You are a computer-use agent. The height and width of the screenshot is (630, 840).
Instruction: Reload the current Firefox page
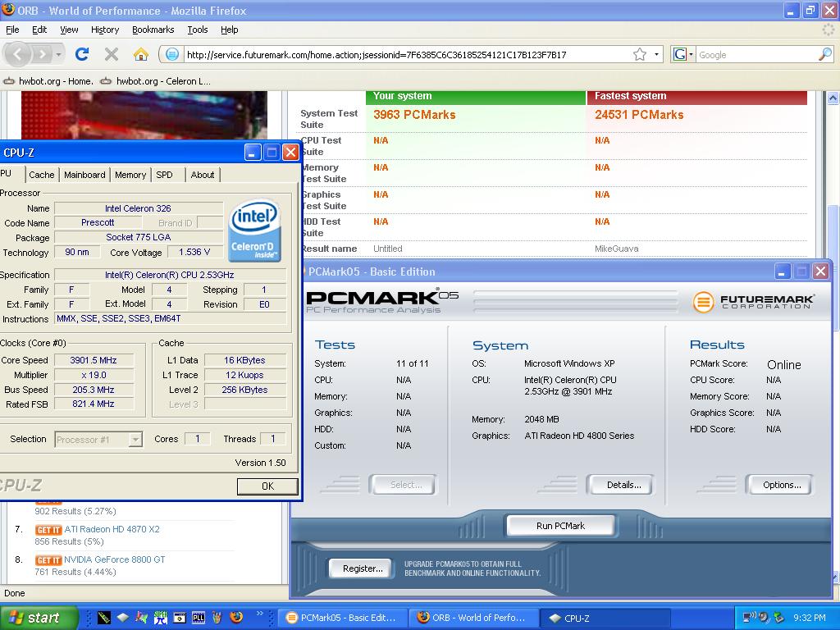[x=81, y=54]
